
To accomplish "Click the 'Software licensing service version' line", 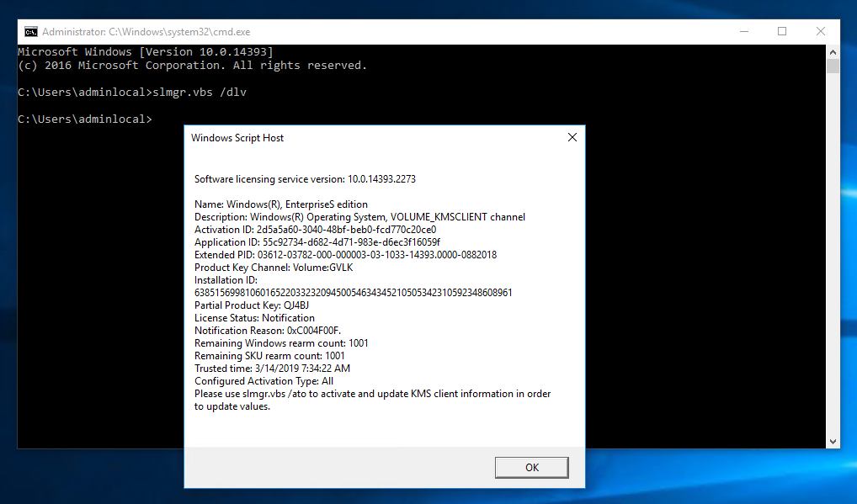I will tap(305, 179).
